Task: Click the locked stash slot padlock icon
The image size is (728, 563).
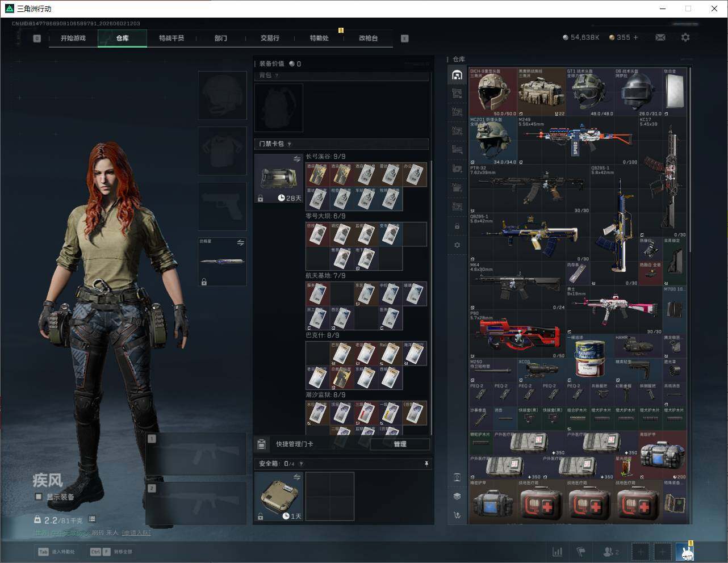Action: [457, 226]
